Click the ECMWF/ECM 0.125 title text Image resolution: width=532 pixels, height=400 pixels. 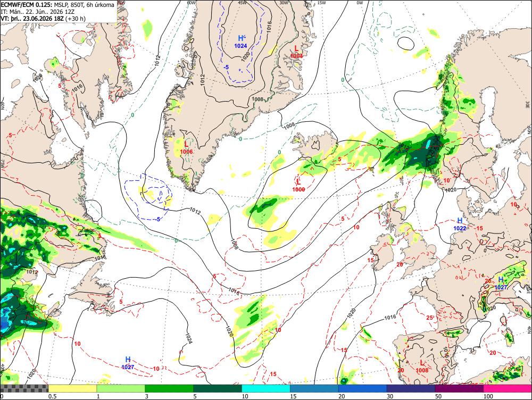(27, 5)
